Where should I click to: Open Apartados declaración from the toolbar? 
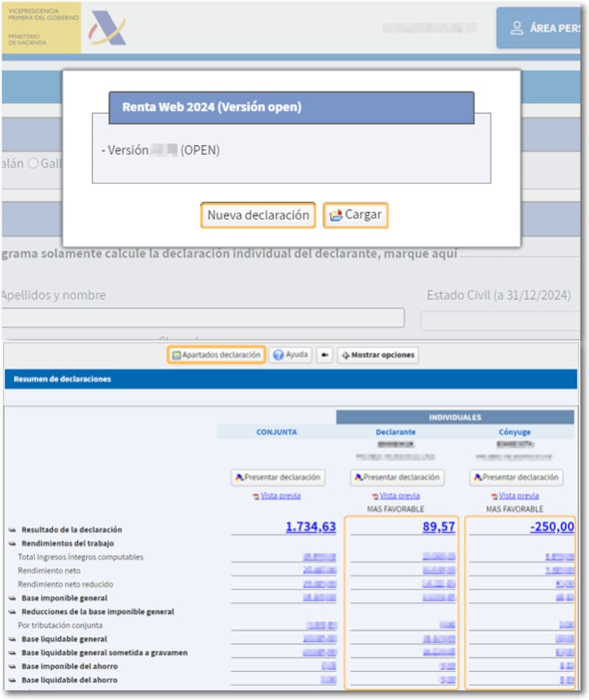pyautogui.click(x=216, y=355)
